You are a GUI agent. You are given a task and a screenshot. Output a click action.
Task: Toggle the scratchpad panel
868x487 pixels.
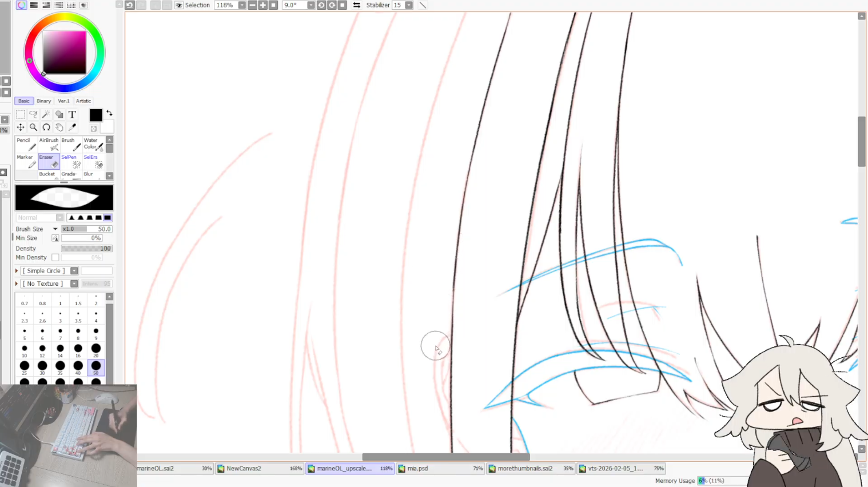[x=84, y=5]
